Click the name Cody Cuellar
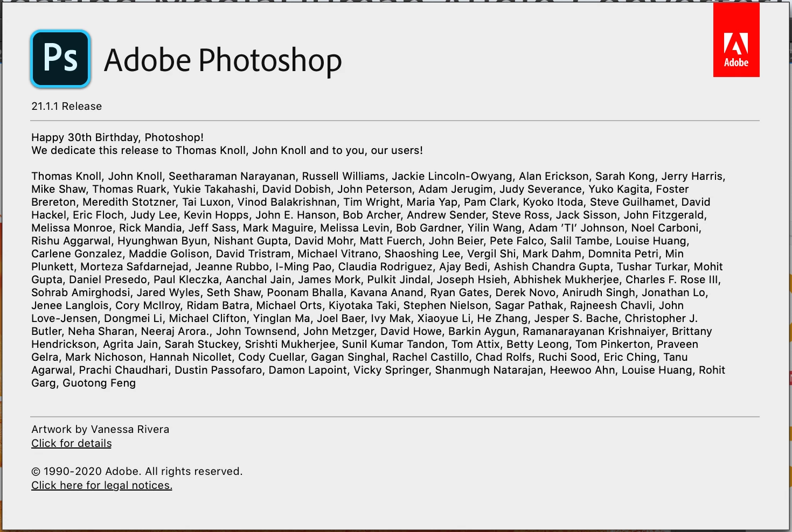Screen dimensions: 792x532 point(272,357)
